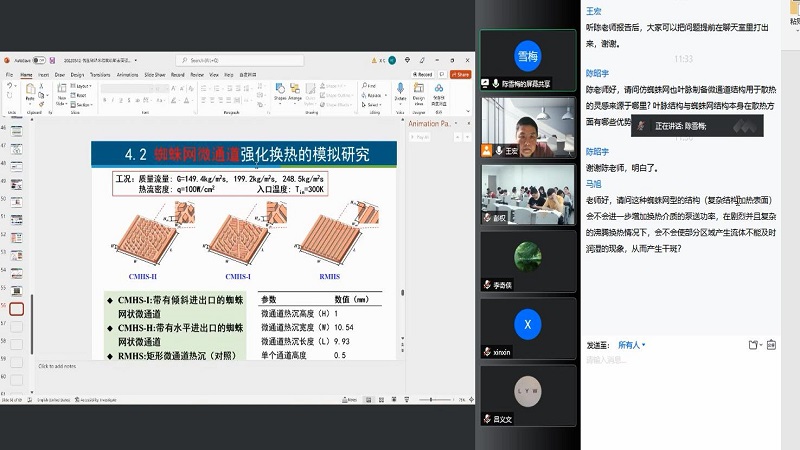Toggle the AutoSave switch
Viewport: 800px width, 450px height.
[39, 60]
